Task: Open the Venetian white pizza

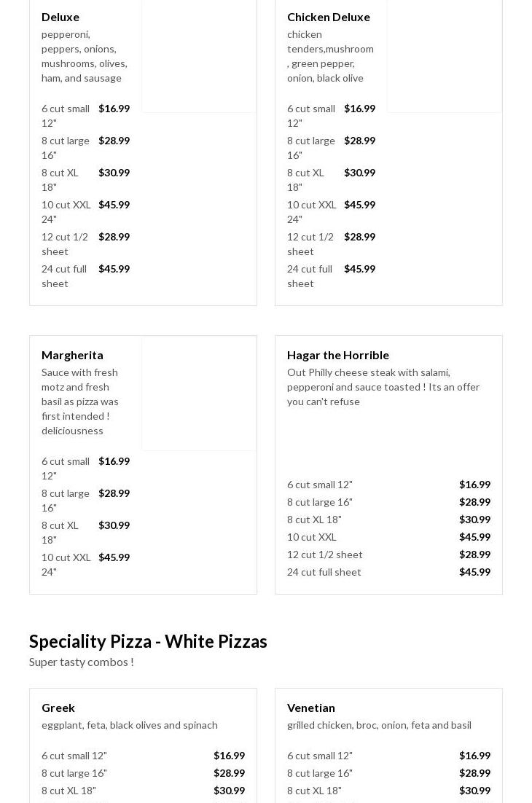Action: (310, 708)
